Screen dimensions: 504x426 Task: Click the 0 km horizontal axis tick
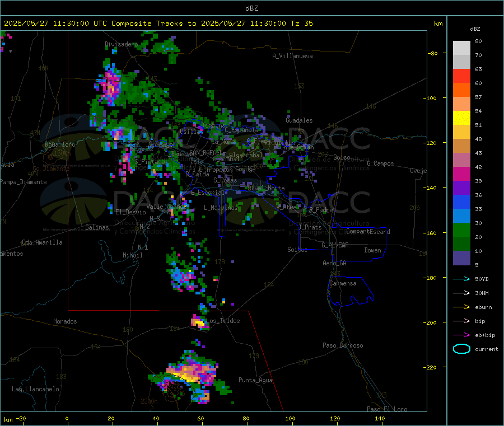click(x=67, y=418)
